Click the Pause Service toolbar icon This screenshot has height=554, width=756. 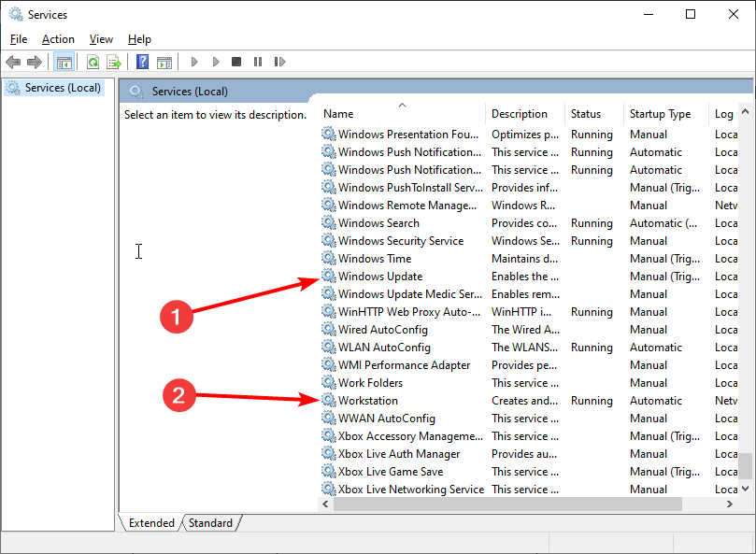pyautogui.click(x=258, y=62)
